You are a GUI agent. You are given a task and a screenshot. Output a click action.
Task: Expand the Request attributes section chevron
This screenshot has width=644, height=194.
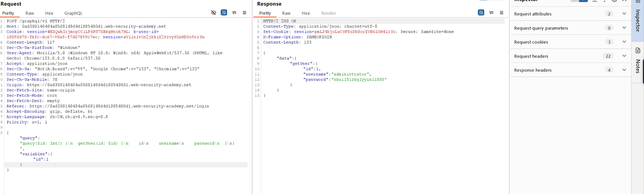(x=624, y=14)
